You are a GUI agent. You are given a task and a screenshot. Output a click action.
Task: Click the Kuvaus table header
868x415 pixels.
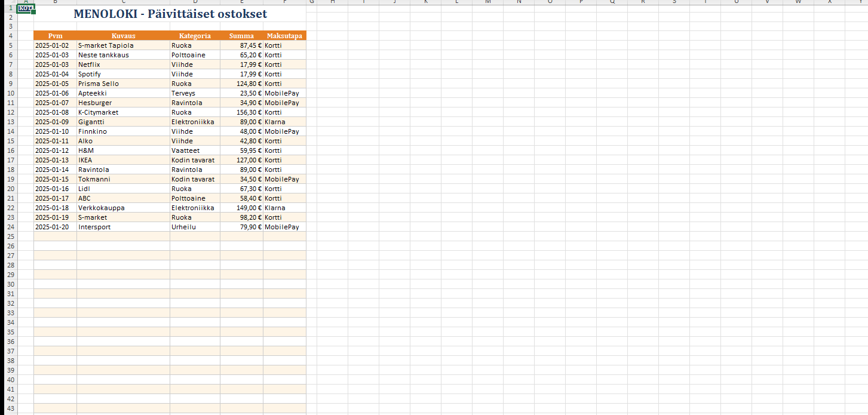point(123,36)
